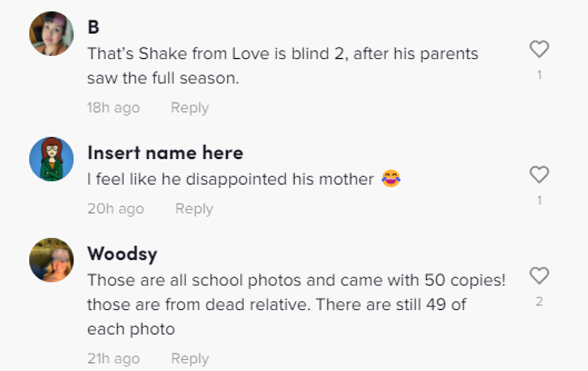
Task: Tap the heart on Woodsy's comment
Action: pyautogui.click(x=539, y=276)
